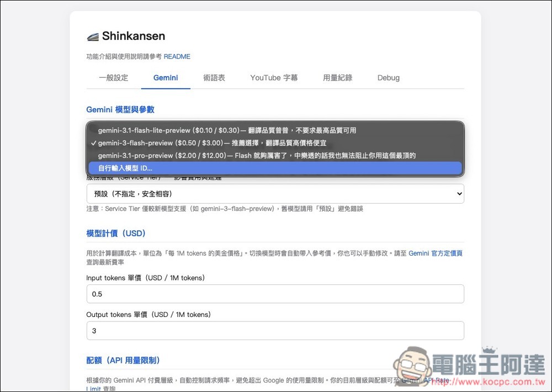Screen dimensions: 552x392
Task: Switch to the 術語表 tab
Action: pos(215,78)
